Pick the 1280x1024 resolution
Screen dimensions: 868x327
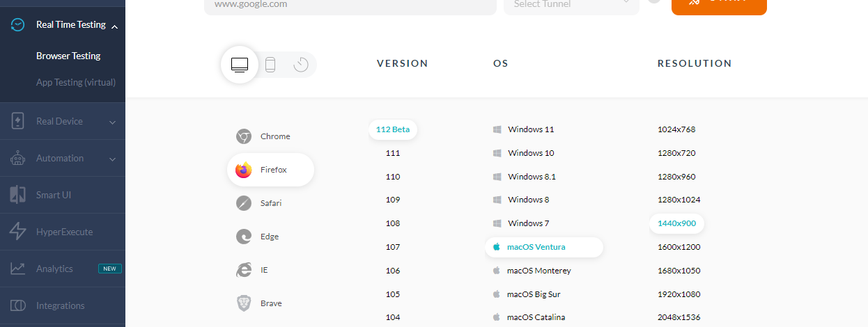pyautogui.click(x=679, y=200)
